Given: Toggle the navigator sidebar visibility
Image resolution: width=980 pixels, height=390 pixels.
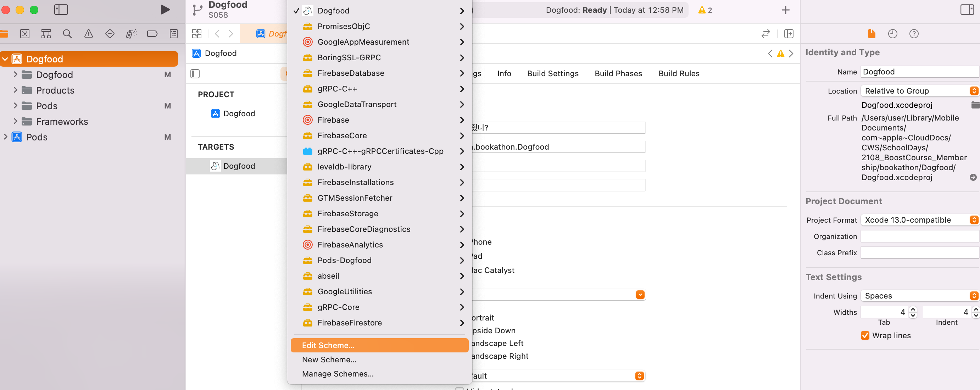Looking at the screenshot, I should pos(61,10).
